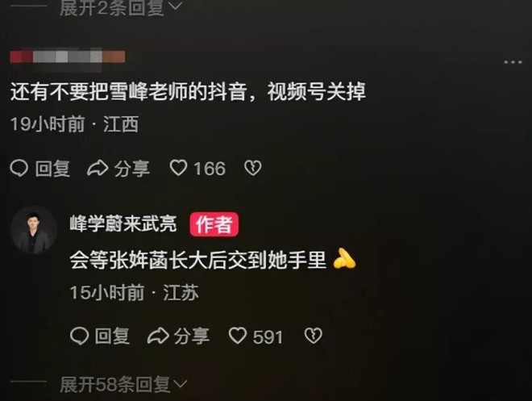Viewport: 532px width, 401px height.
Task: Open profile via username 峰学蔚来武亮
Action: [123, 223]
